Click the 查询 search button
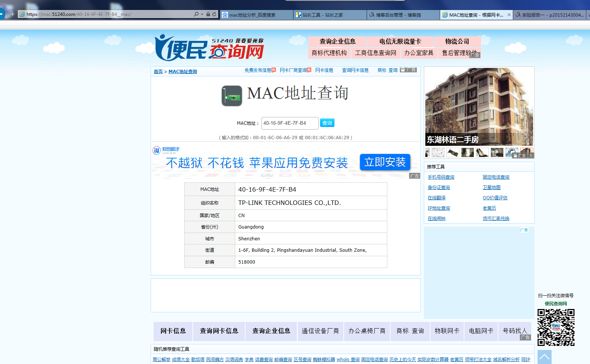Image resolution: width=590 pixels, height=364 pixels. (x=327, y=123)
